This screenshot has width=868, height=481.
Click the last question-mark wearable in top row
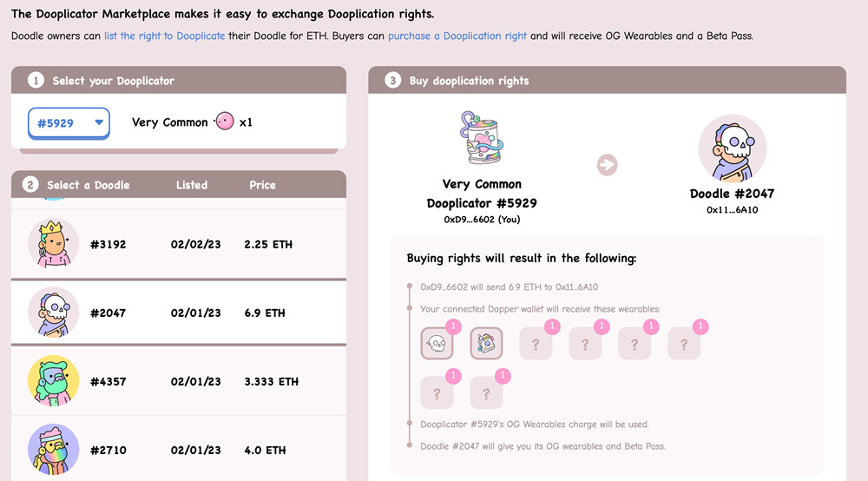pyautogui.click(x=684, y=343)
